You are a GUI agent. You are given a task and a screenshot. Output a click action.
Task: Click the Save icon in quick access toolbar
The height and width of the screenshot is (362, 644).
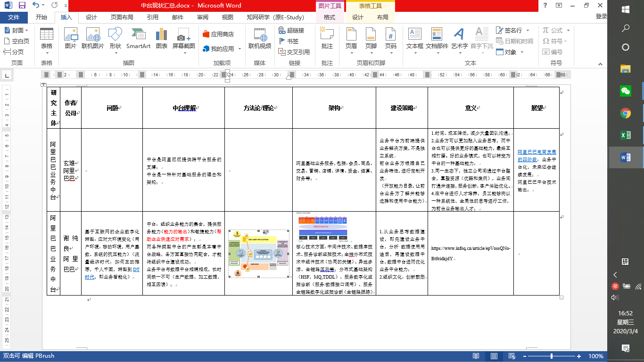coord(22,6)
